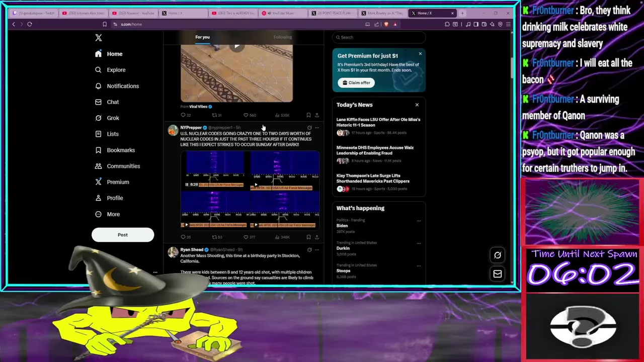Open Communities in the sidebar

coord(117,166)
